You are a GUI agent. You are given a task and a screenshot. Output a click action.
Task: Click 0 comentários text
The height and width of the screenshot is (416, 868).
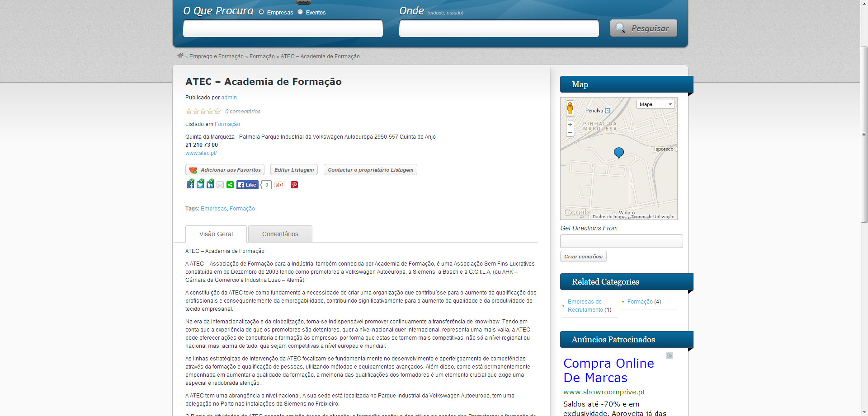[243, 112]
